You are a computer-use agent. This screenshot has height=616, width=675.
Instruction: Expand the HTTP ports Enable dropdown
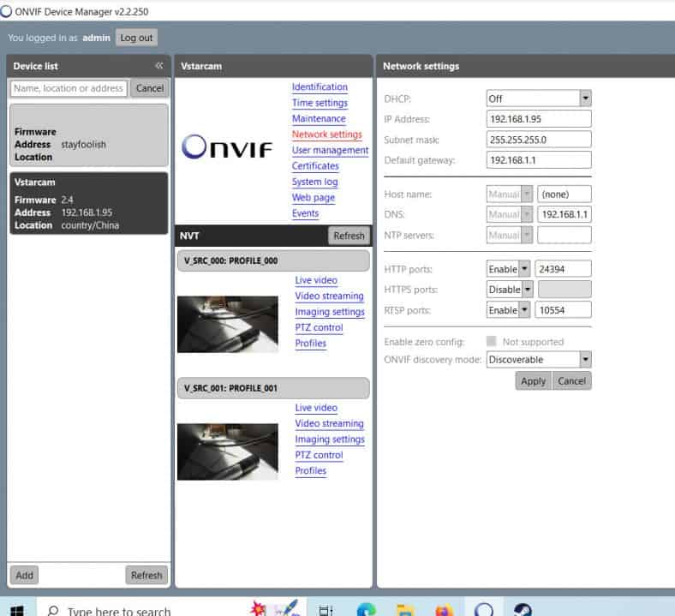[523, 269]
